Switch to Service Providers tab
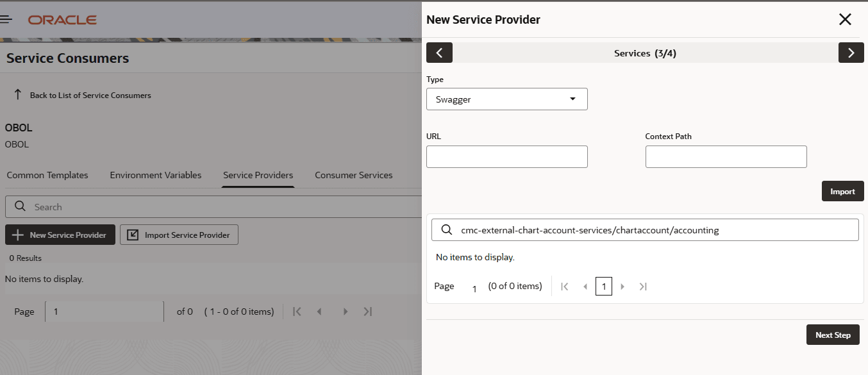868x375 pixels. pos(258,175)
